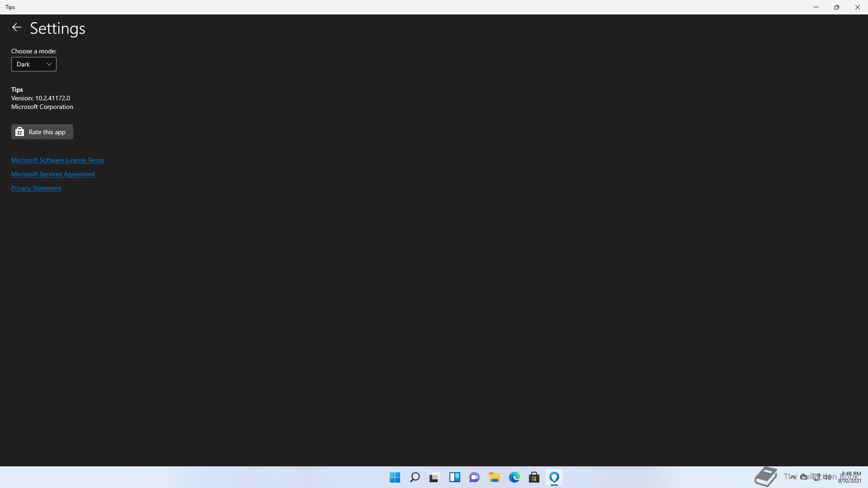
Task: Restore down the Tips window
Action: click(837, 7)
